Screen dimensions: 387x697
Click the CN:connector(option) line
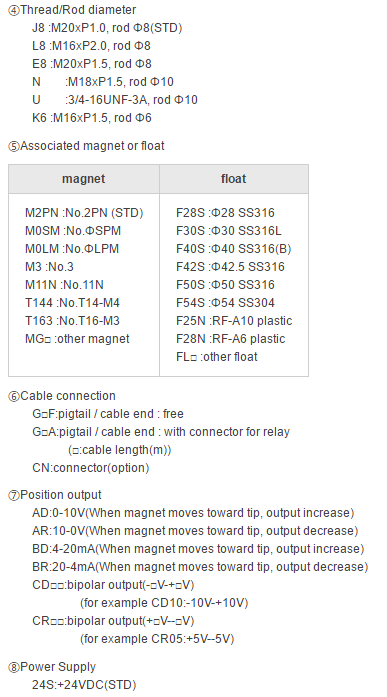(91, 468)
